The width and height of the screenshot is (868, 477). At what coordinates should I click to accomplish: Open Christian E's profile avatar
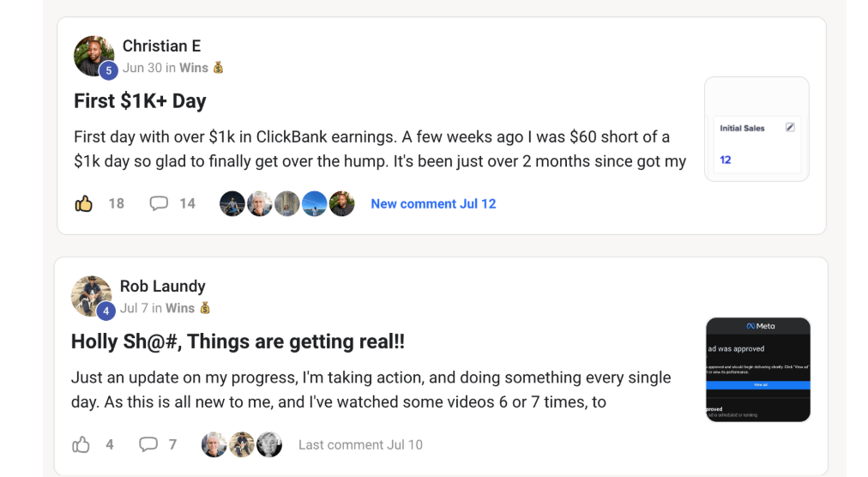(x=93, y=56)
